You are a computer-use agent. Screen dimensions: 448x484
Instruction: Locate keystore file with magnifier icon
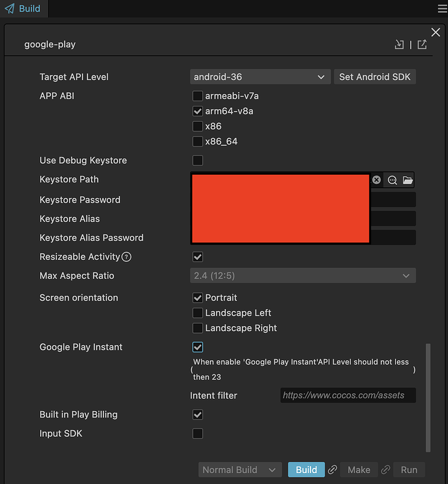[x=392, y=180]
